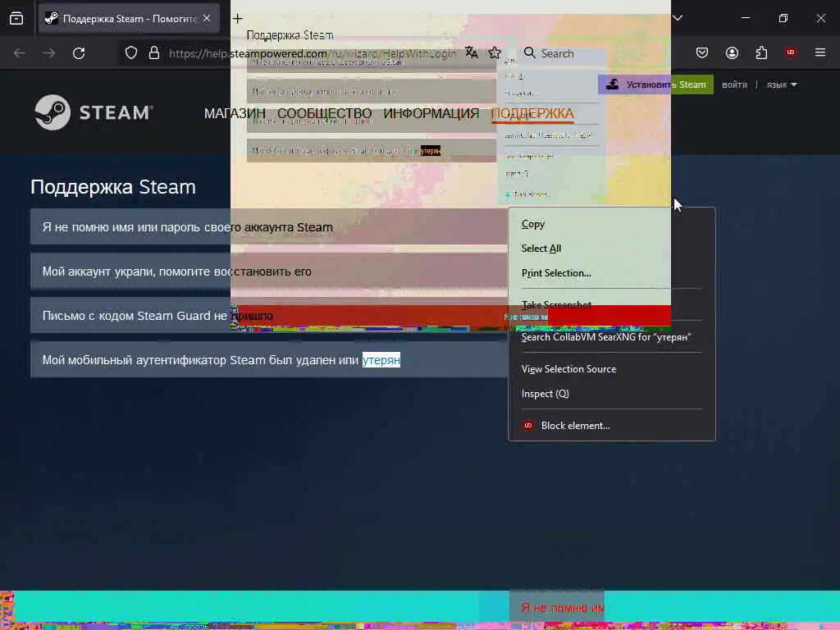Open the Pocket save icon
The image size is (840, 630).
(x=702, y=52)
